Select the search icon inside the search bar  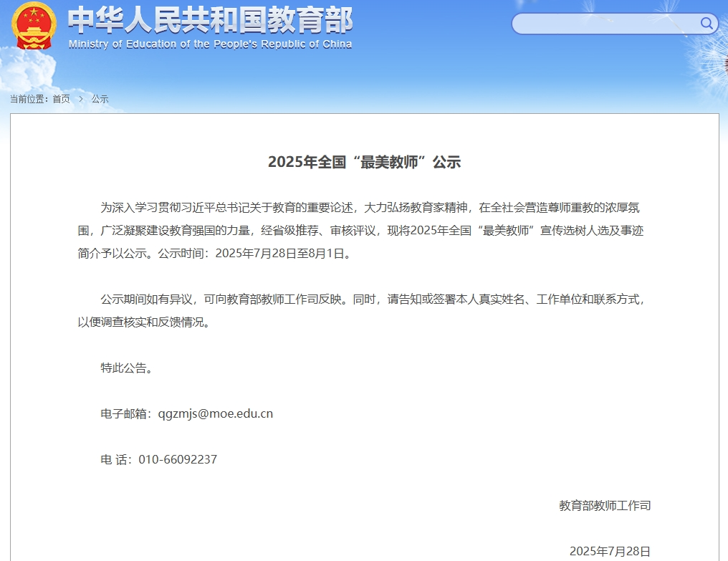707,24
